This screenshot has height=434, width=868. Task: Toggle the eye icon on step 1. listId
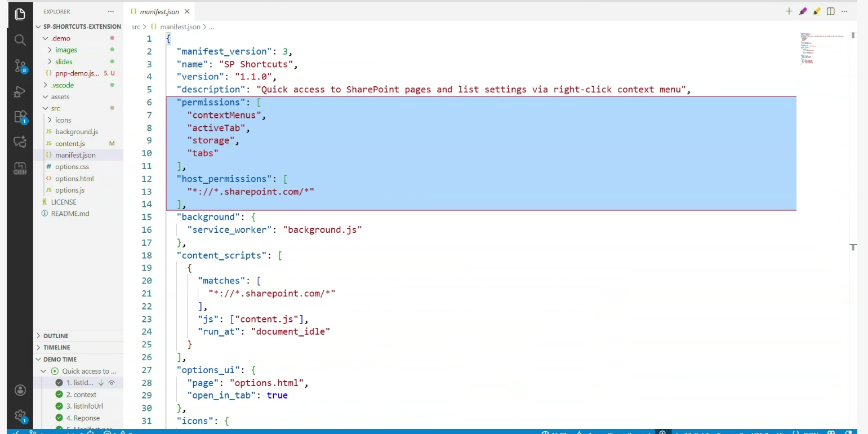coord(112,383)
